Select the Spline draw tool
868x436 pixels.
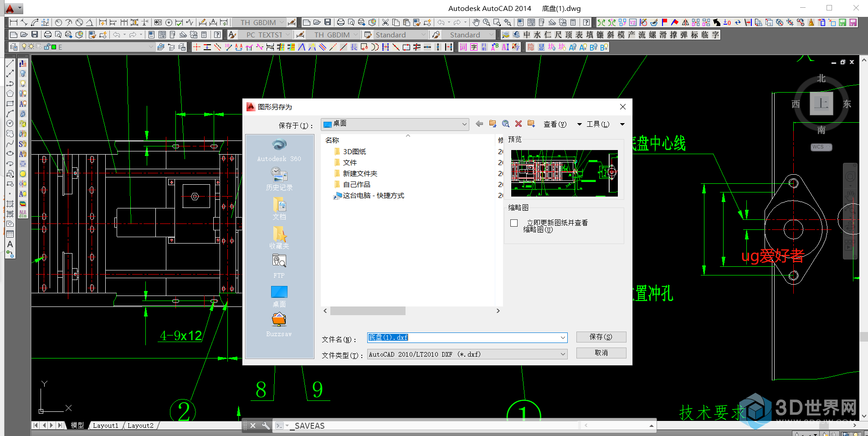coord(10,144)
